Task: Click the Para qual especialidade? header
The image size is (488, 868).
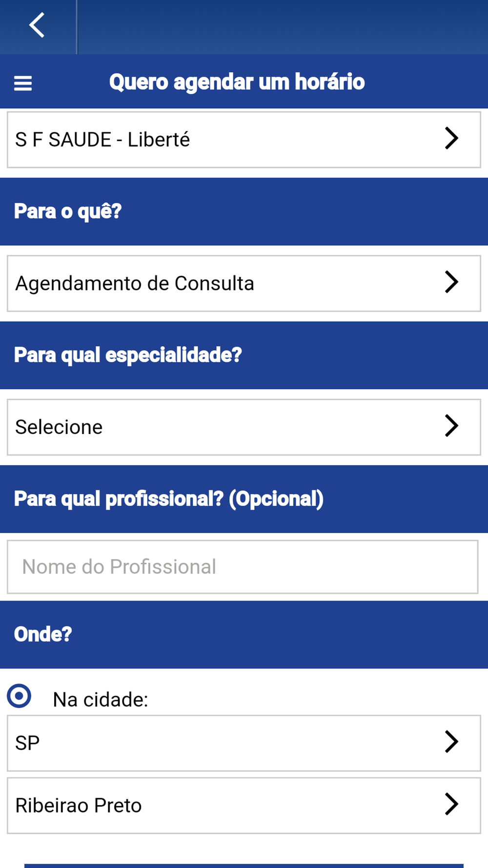Action: pyautogui.click(x=128, y=355)
